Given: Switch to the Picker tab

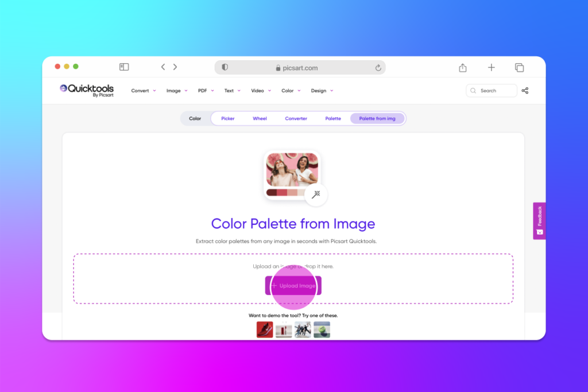Looking at the screenshot, I should tap(227, 118).
